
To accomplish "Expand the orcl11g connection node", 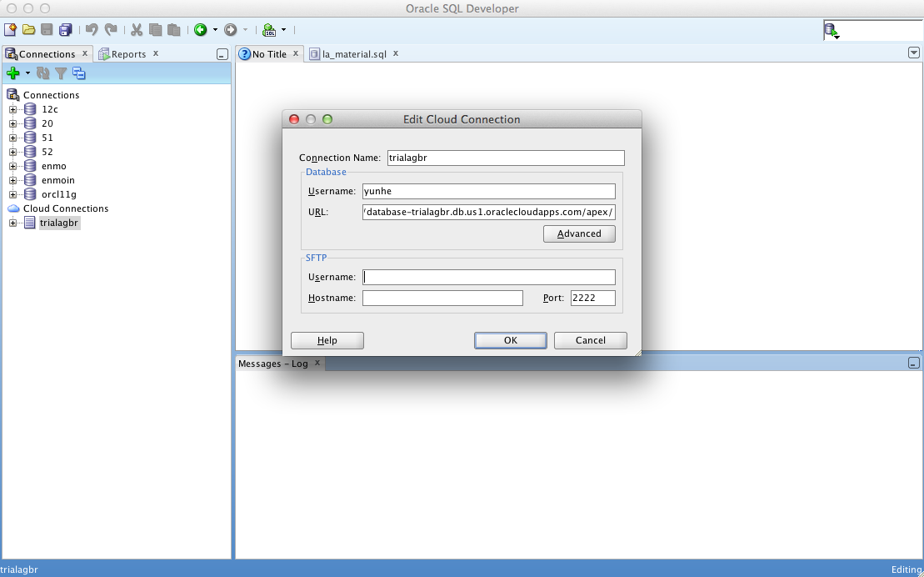I will [x=13, y=194].
